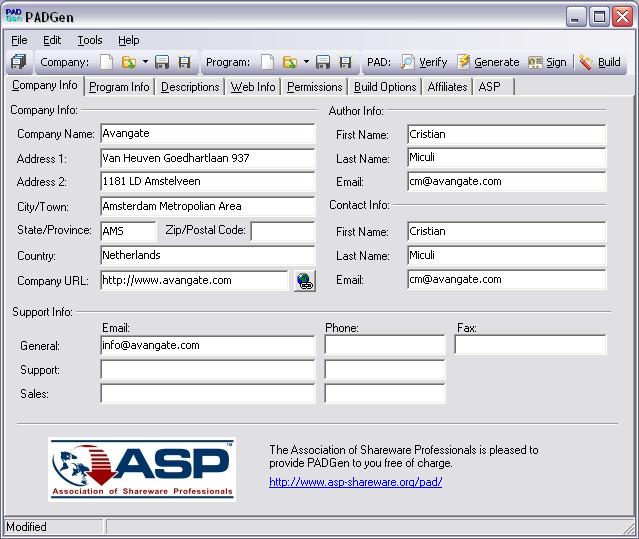Image resolution: width=639 pixels, height=539 pixels.
Task: Switch to the Web Info tab
Action: (253, 87)
